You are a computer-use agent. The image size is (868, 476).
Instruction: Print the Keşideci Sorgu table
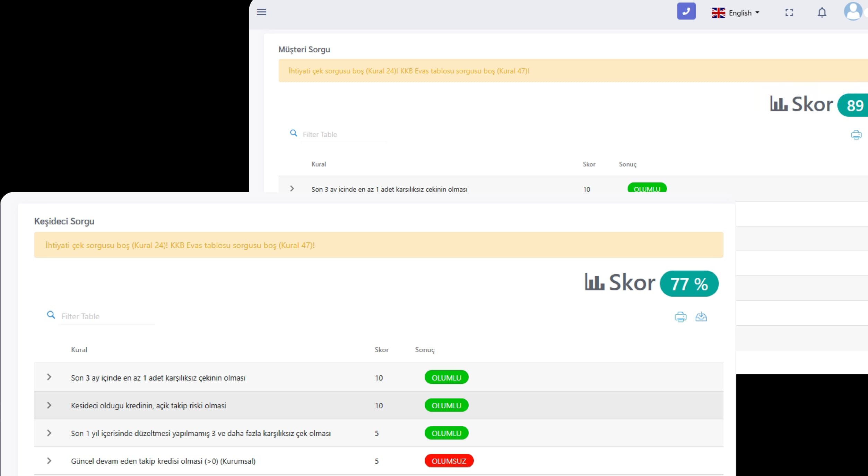click(x=680, y=317)
